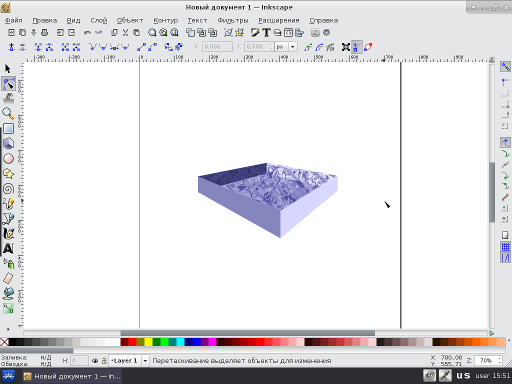
Task: Toggle Layer 1 visibility eye icon
Action: (95, 361)
